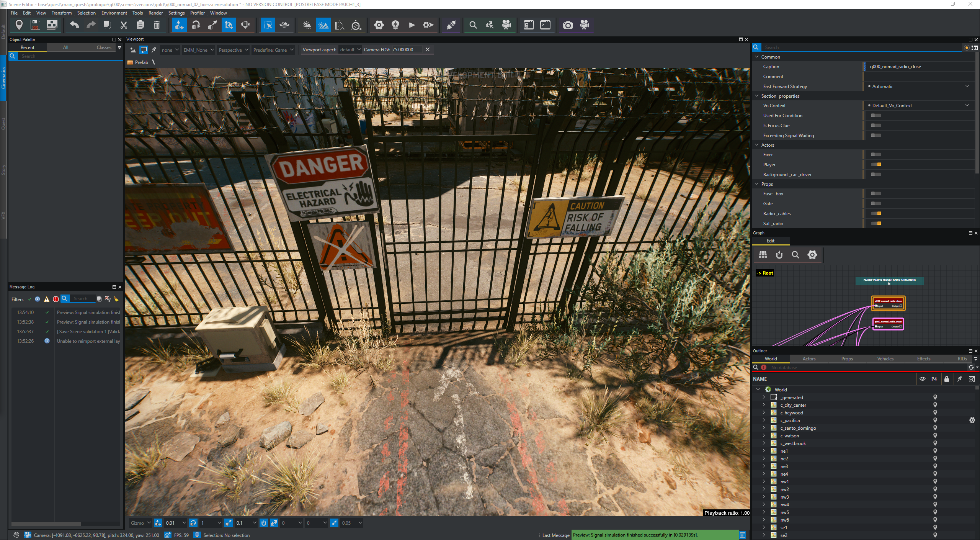Clear the Camera FOV field with X
980x540 pixels.
tap(428, 49)
